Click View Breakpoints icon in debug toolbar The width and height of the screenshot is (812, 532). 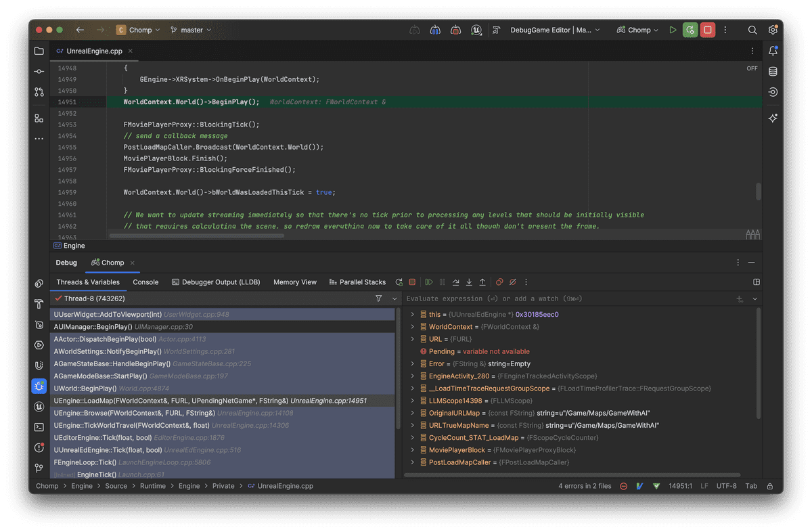pyautogui.click(x=499, y=282)
